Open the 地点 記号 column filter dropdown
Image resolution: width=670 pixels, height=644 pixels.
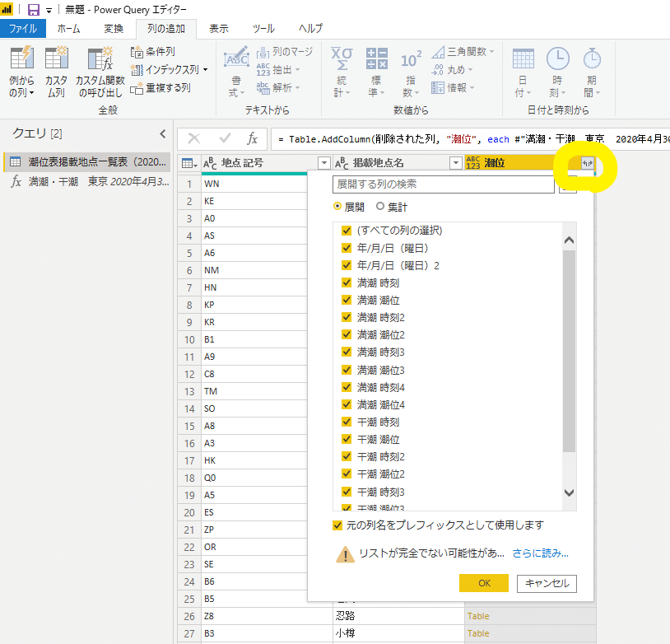pos(324,163)
